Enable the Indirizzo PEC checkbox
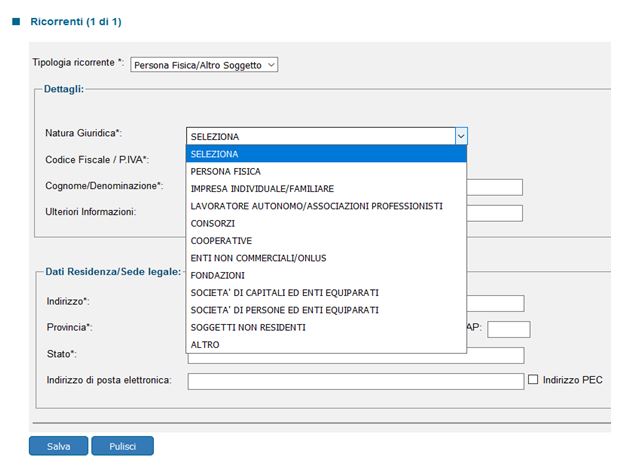 click(533, 380)
